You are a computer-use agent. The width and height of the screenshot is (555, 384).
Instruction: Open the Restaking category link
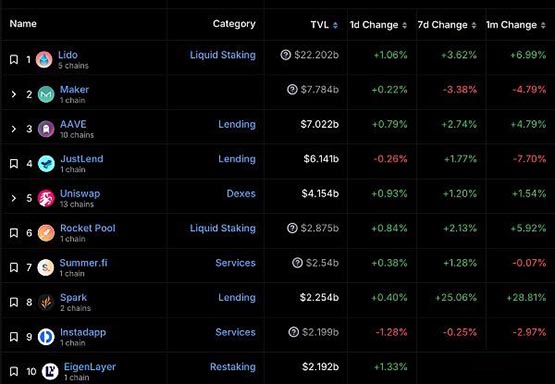coord(233,367)
